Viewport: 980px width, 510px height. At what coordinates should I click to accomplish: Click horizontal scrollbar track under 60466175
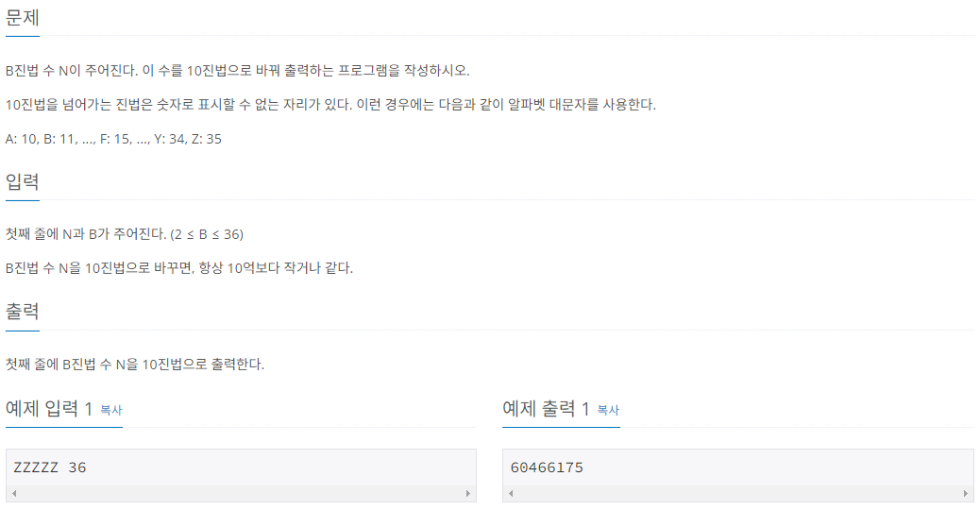pos(738,494)
